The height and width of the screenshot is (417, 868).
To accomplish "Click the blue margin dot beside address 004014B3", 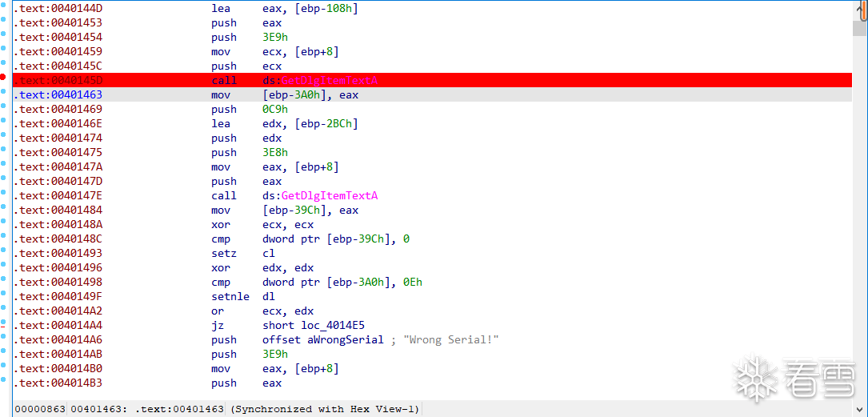I will click(x=2, y=379).
